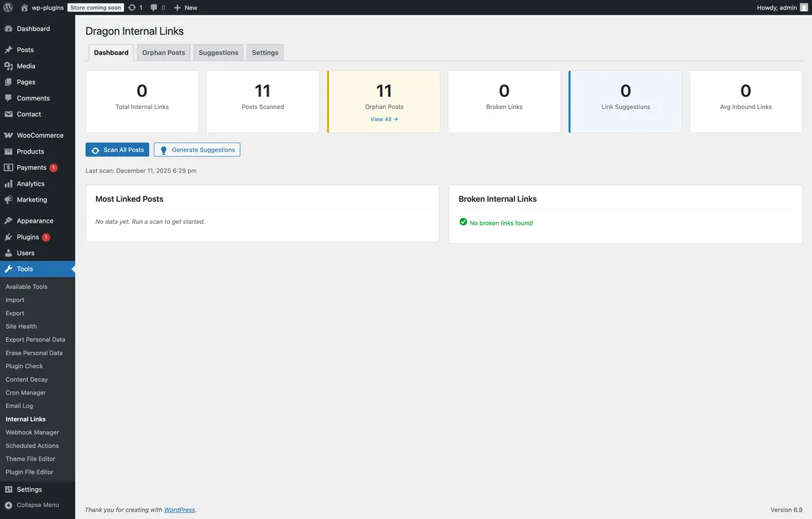Open Site Health submenu item
Screen dimensions: 812x519
[21, 326]
